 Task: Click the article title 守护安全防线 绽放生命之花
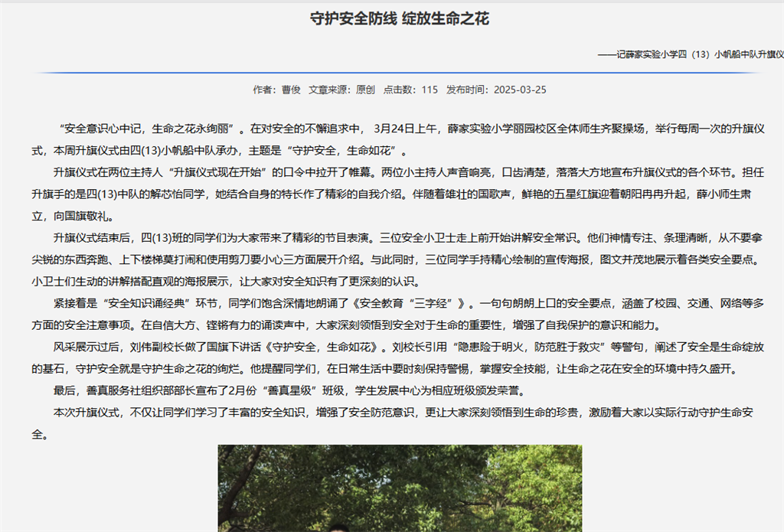tap(399, 18)
